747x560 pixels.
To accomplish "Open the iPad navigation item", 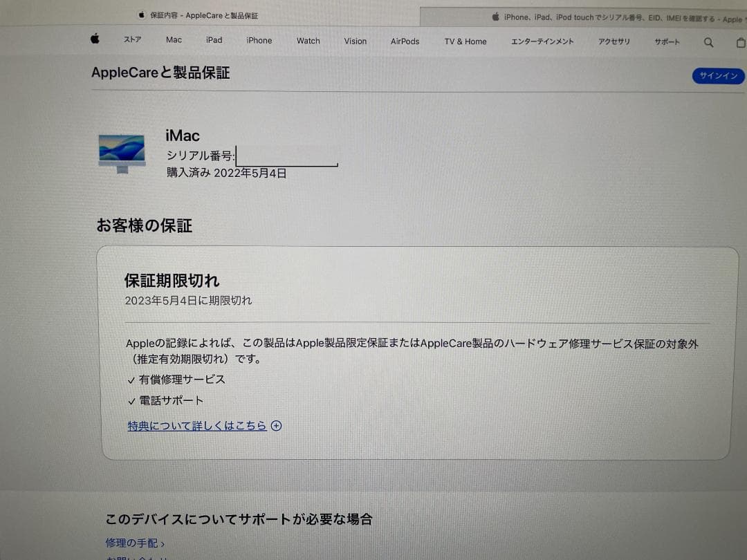I will point(214,40).
